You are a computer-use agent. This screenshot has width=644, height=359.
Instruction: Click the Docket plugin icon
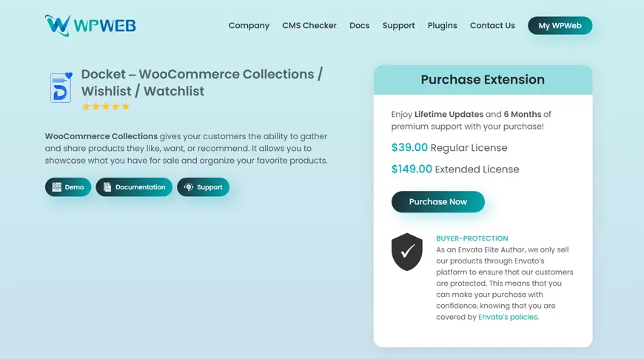pos(61,87)
